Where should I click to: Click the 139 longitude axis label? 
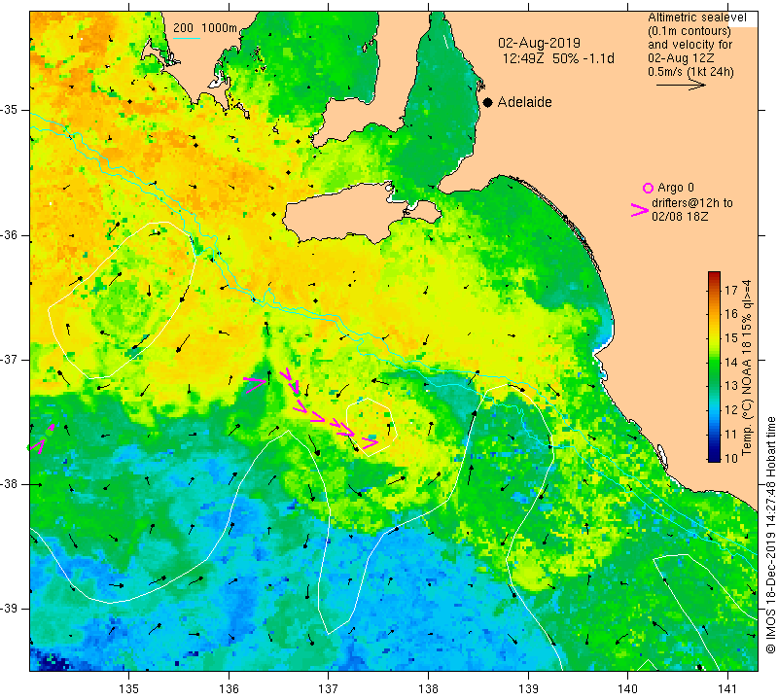coord(528,689)
